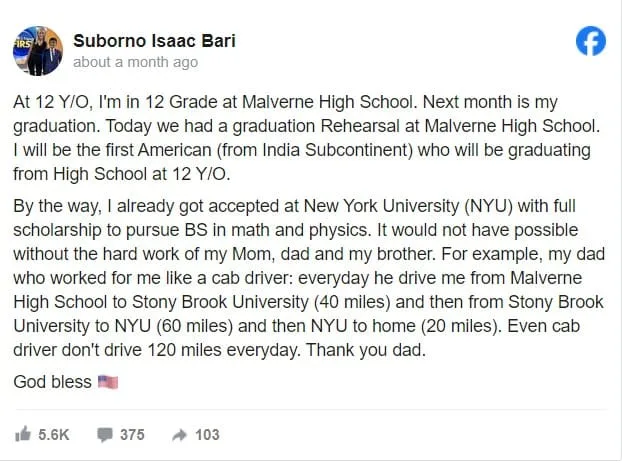
Task: Click the 5.6K likes count
Action: [53, 434]
